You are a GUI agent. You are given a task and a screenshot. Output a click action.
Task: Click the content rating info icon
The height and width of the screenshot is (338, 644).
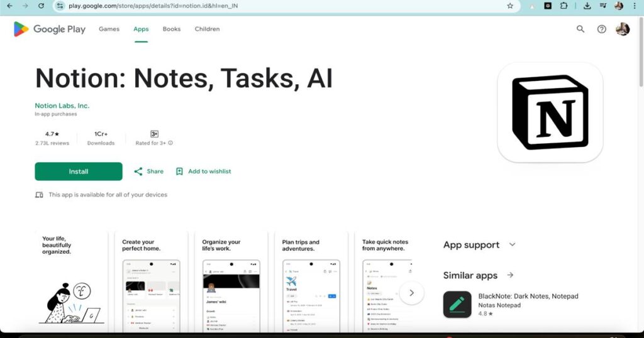pos(170,143)
